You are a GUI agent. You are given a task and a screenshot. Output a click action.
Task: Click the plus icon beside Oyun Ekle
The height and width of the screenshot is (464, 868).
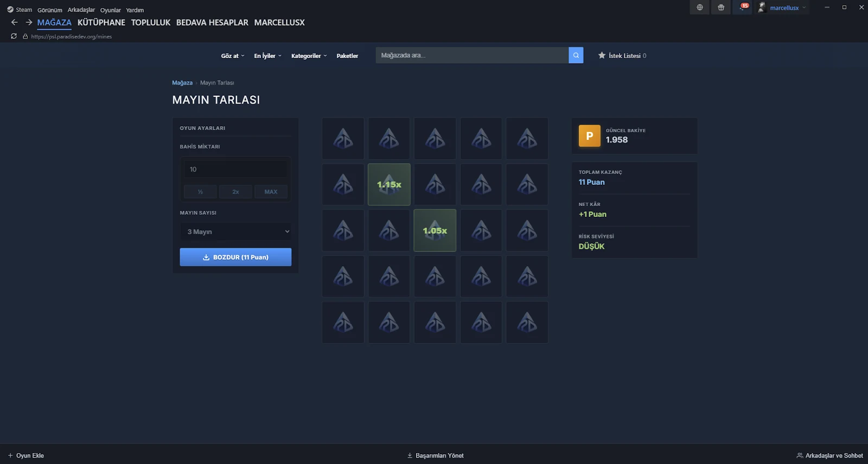click(x=10, y=455)
